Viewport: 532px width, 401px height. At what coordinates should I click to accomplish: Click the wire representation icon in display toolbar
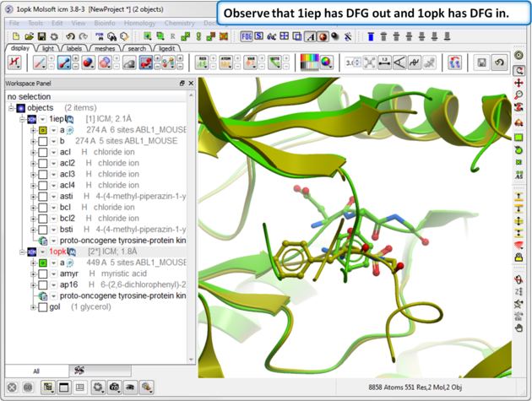click(x=41, y=63)
